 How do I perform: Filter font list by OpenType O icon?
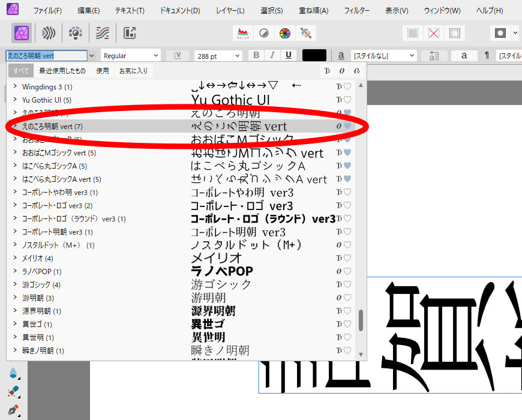[342, 71]
